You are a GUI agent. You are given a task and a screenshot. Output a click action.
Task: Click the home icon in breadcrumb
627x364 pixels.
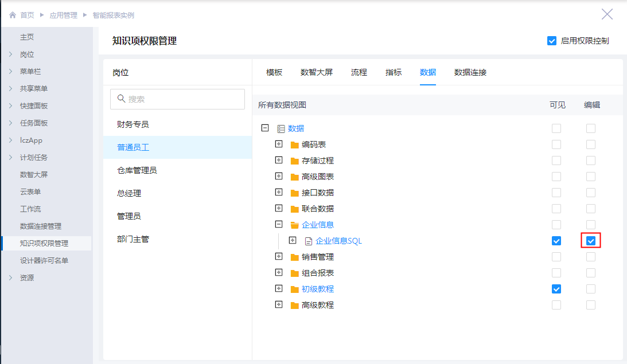tap(13, 15)
